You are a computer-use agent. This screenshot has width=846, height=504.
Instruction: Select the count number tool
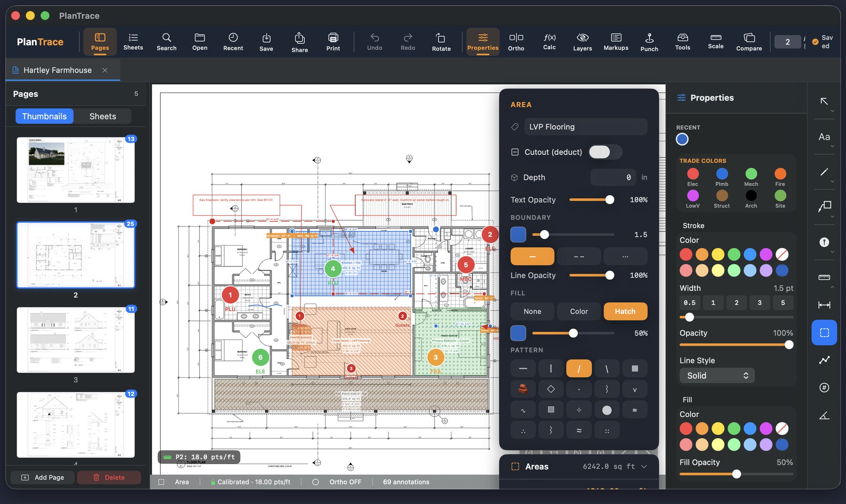click(824, 388)
